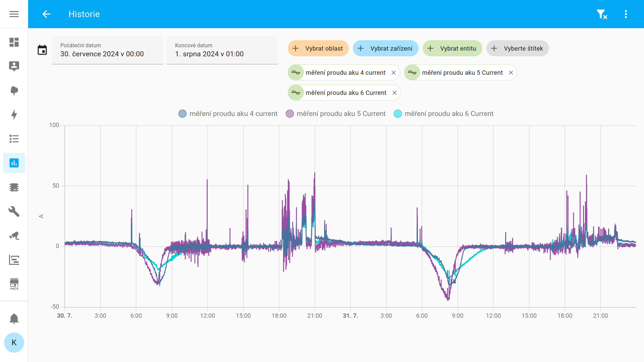Open the HACS store sidebar icon
This screenshot has width=644, height=362.
click(14, 284)
